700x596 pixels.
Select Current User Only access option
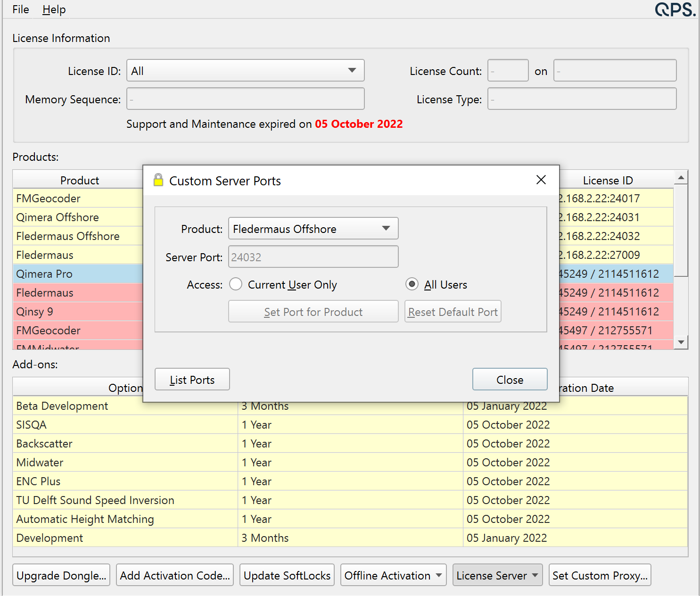[x=236, y=284]
